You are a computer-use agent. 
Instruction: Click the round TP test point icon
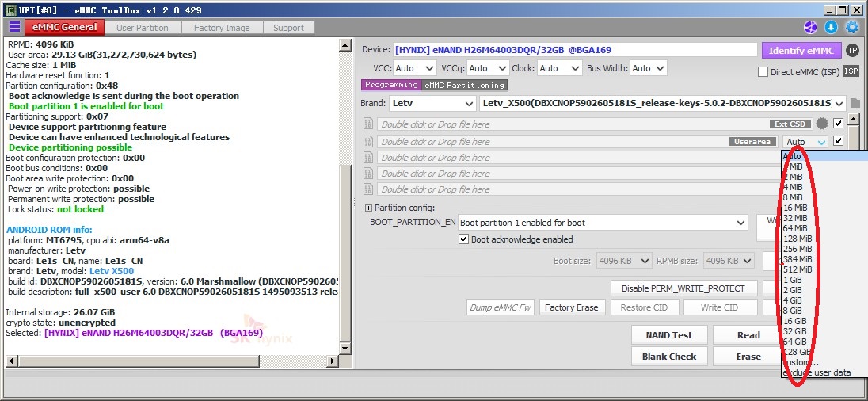[x=852, y=51]
